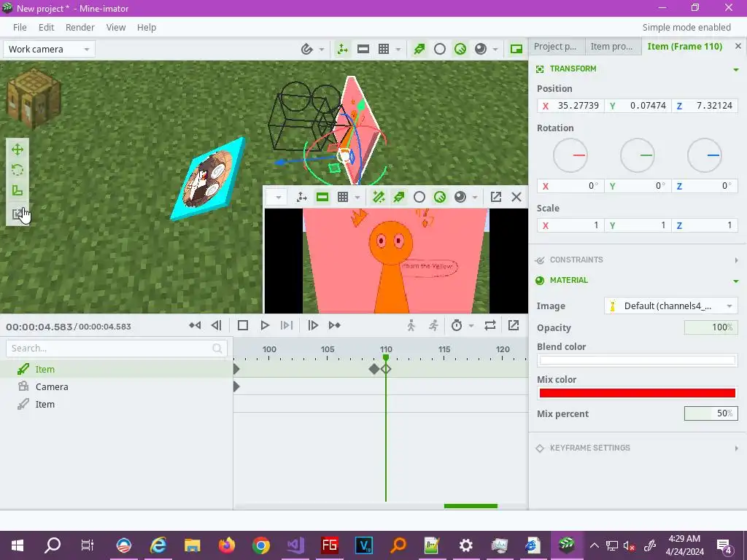Click the red X rotation dial
Viewport: 747px width, 560px height.
click(x=570, y=155)
